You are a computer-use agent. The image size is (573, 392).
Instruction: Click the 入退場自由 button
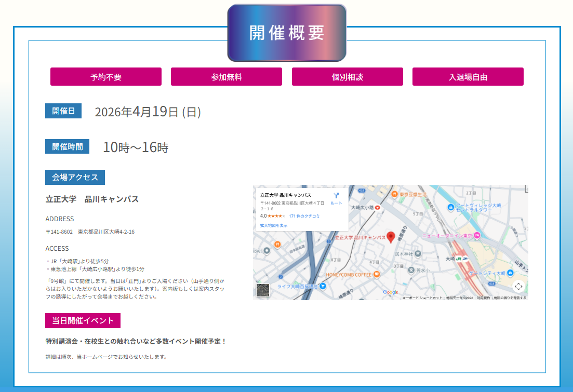[x=468, y=77]
